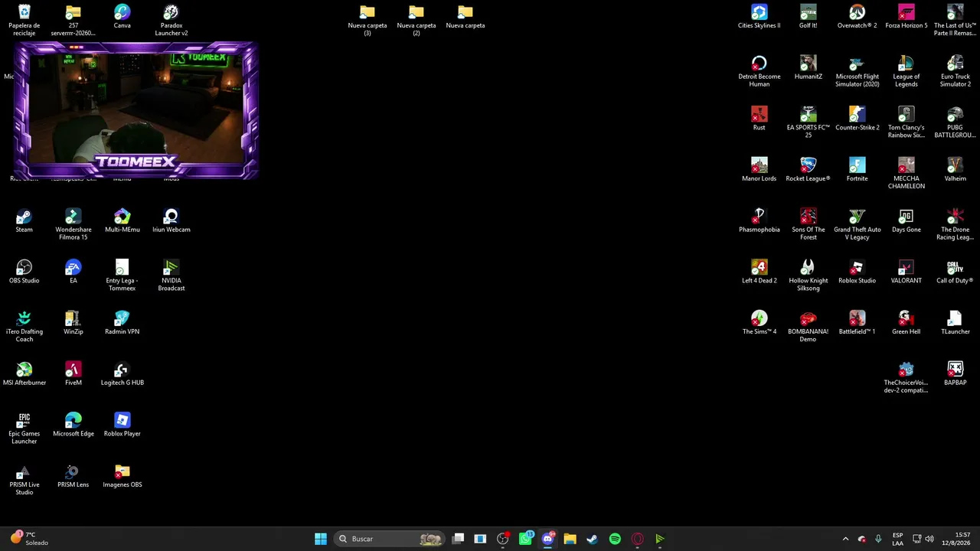Click the Phasmophobia desktop icon

click(759, 220)
